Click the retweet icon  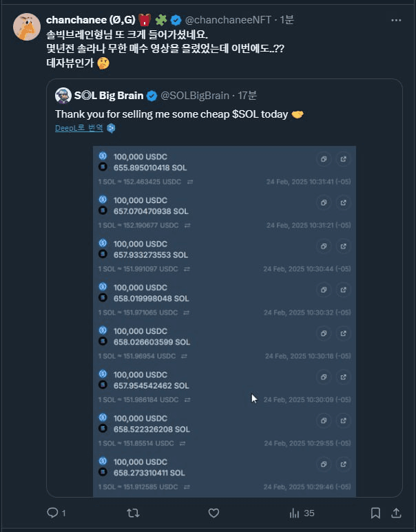(x=133, y=513)
